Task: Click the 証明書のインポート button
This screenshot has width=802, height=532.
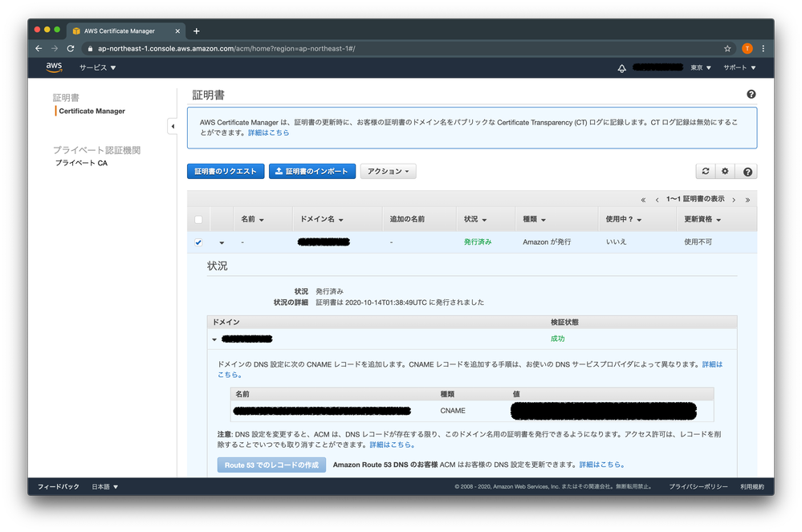Action: coord(312,171)
